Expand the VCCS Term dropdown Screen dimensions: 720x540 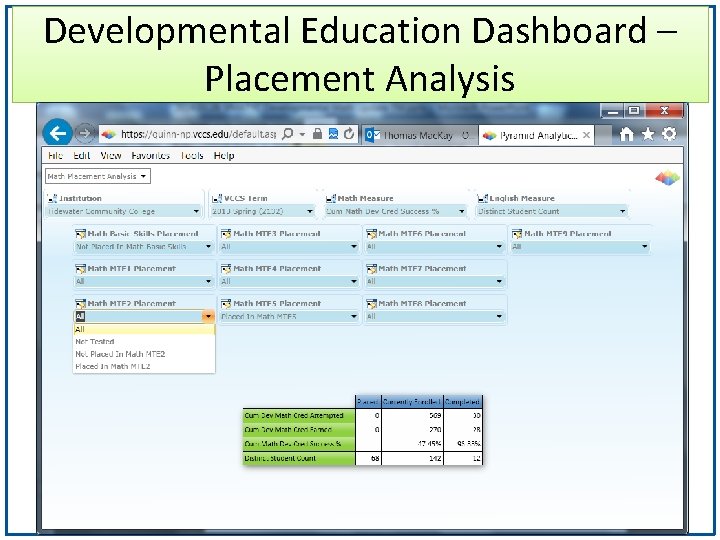(310, 211)
